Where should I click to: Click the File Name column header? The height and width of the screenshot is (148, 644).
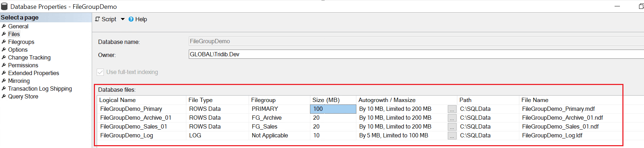coord(570,100)
